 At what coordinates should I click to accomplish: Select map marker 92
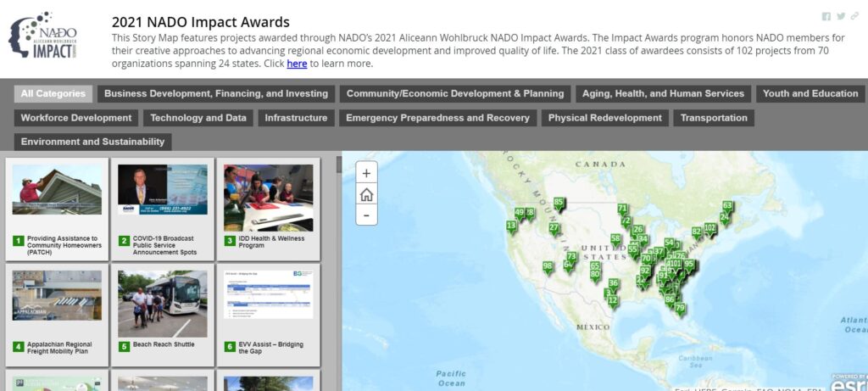click(645, 271)
